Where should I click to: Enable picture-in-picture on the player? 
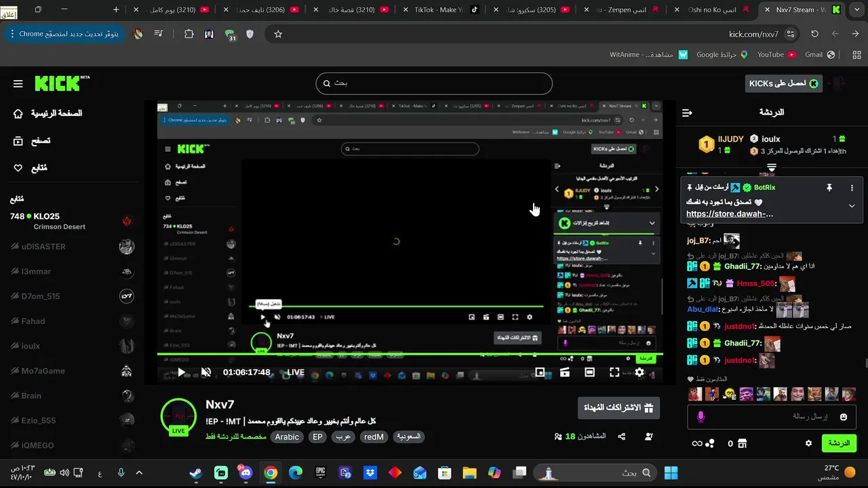pos(540,372)
